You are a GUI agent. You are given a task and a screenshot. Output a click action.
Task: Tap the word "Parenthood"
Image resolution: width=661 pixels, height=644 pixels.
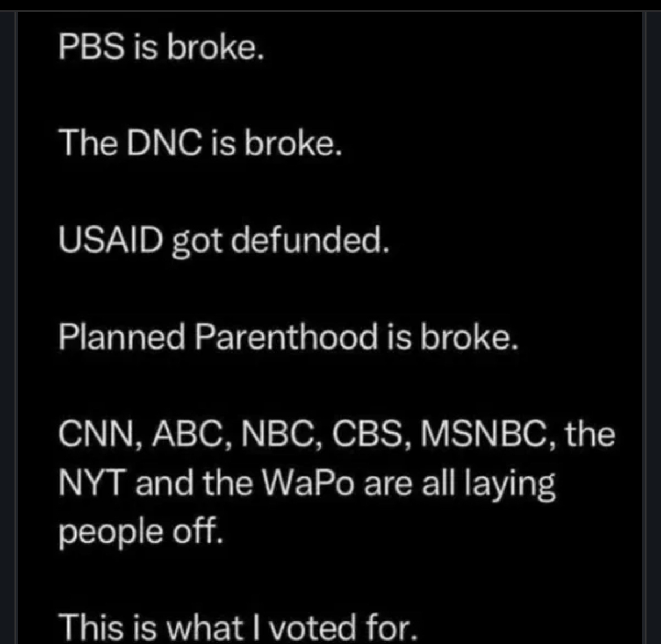tap(287, 338)
